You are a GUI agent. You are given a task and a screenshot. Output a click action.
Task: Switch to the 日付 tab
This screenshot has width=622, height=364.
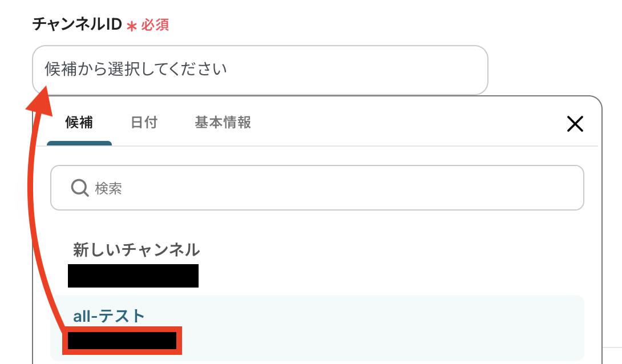coord(144,123)
